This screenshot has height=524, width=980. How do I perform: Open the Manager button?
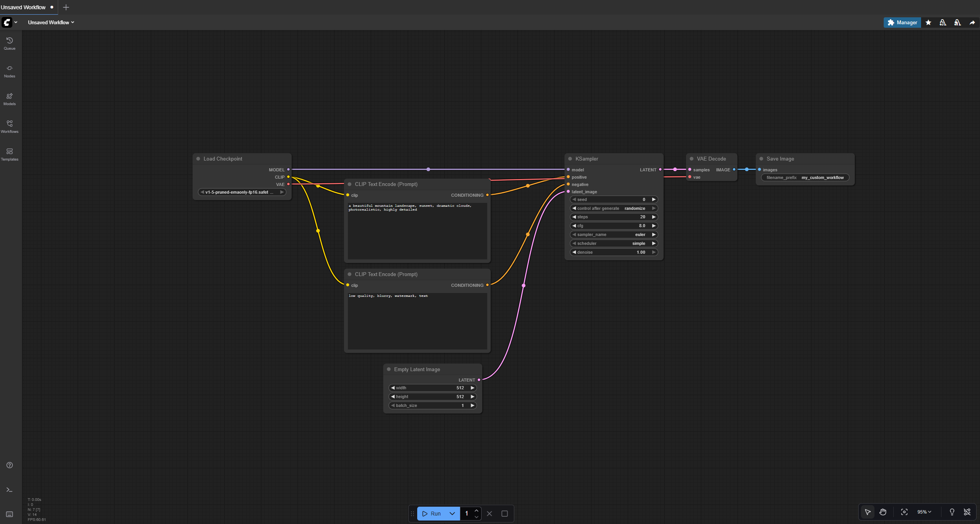tap(902, 23)
